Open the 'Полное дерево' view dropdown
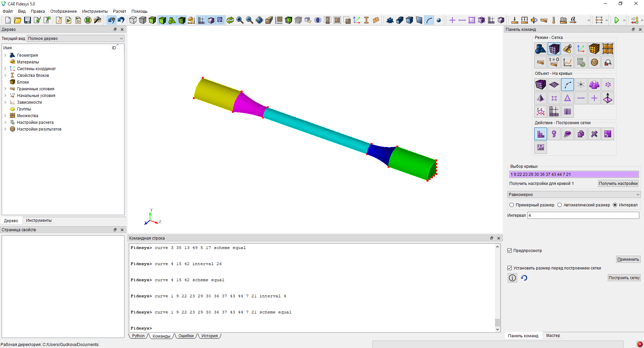 coord(76,39)
